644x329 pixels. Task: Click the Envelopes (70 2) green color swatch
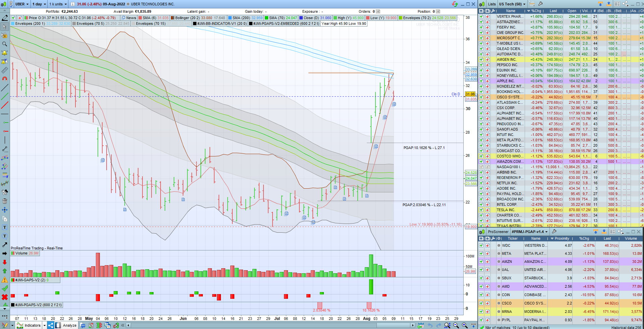pos(401,18)
